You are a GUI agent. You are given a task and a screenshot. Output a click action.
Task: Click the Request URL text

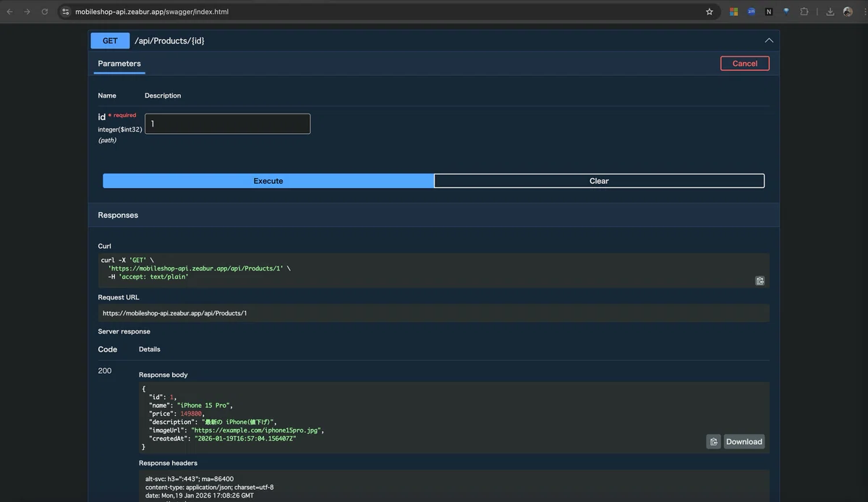[174, 313]
